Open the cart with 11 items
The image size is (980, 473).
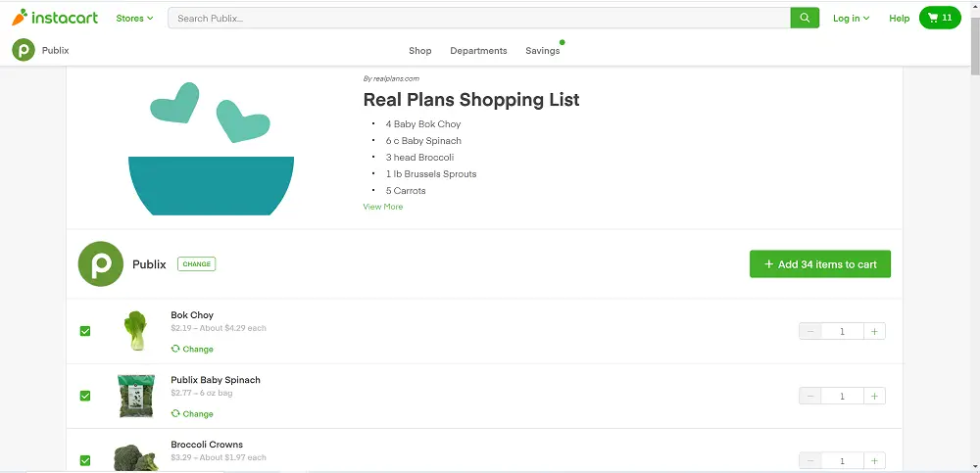[x=940, y=18]
